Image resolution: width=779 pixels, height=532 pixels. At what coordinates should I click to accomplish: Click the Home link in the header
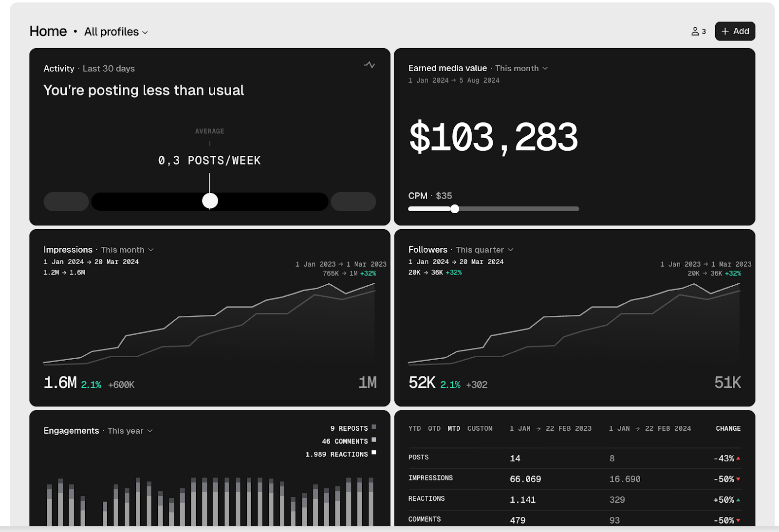pos(48,31)
